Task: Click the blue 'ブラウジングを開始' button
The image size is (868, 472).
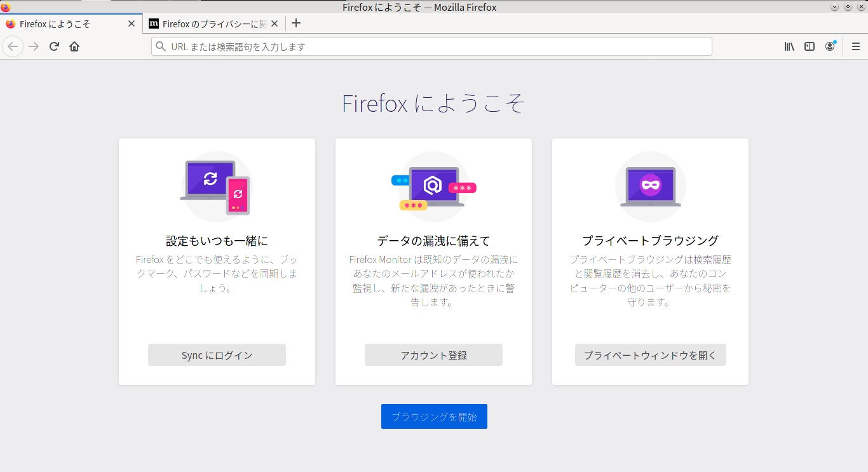Action: (434, 416)
